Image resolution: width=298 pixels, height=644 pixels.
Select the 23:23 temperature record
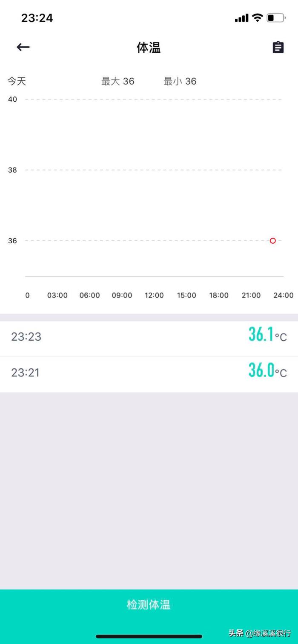tap(149, 337)
